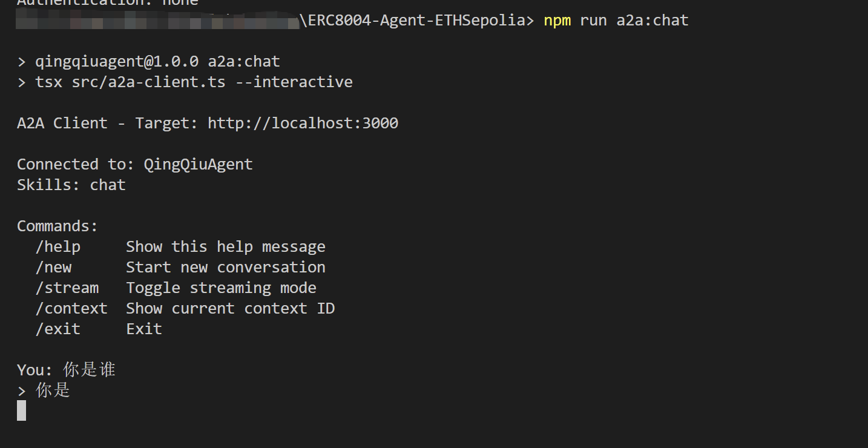Select the /context command entry
The height and width of the screenshot is (448, 868).
click(71, 309)
